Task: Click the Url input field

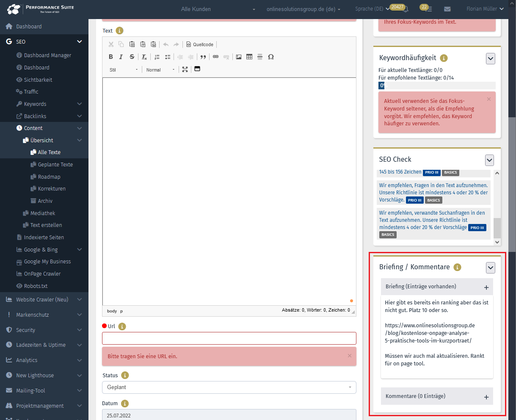Action: point(229,338)
